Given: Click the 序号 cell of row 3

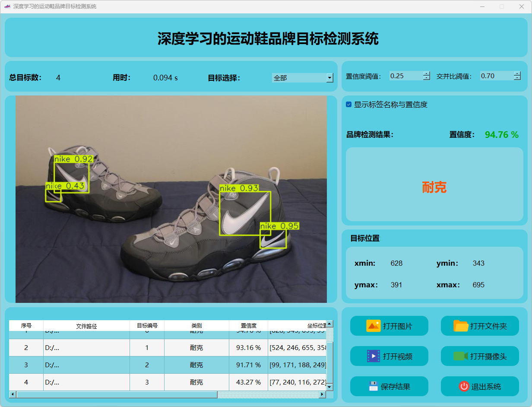Looking at the screenshot, I should pyautogui.click(x=26, y=365).
